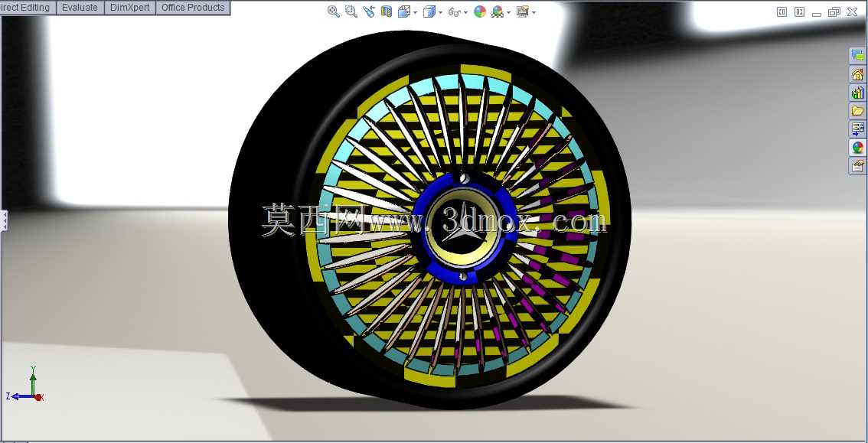Click the Previous View icon
Viewport: 868px width, 443px height.
[369, 11]
